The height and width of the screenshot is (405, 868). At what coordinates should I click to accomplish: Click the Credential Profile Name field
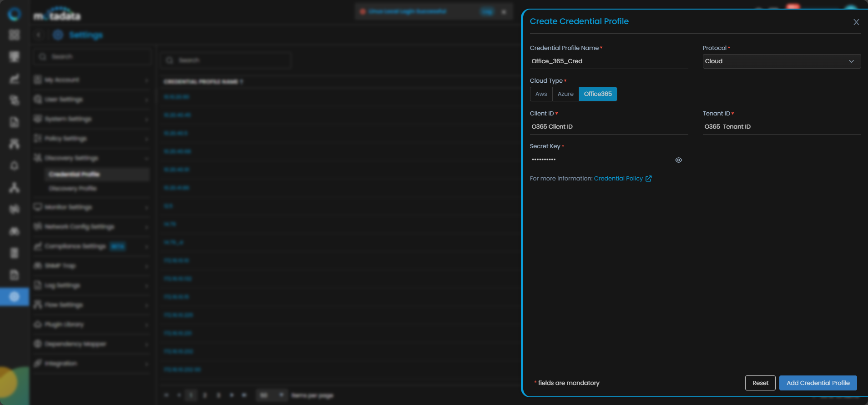(609, 61)
